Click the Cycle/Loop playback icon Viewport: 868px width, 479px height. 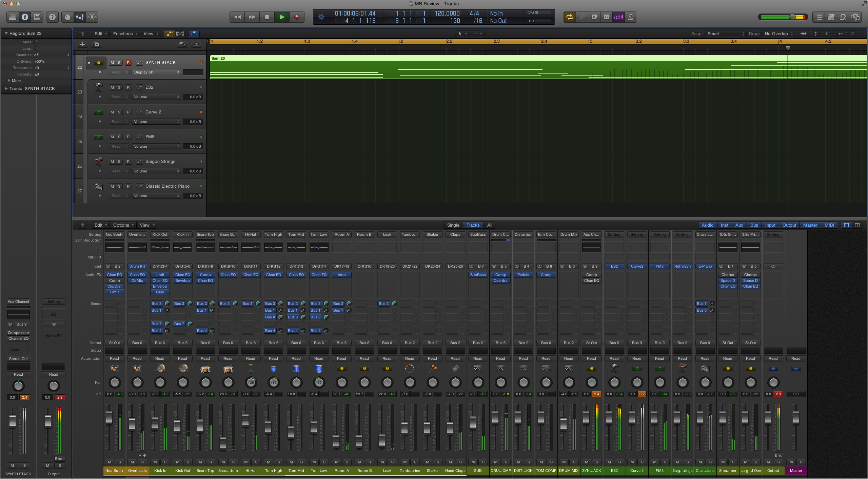pos(569,17)
